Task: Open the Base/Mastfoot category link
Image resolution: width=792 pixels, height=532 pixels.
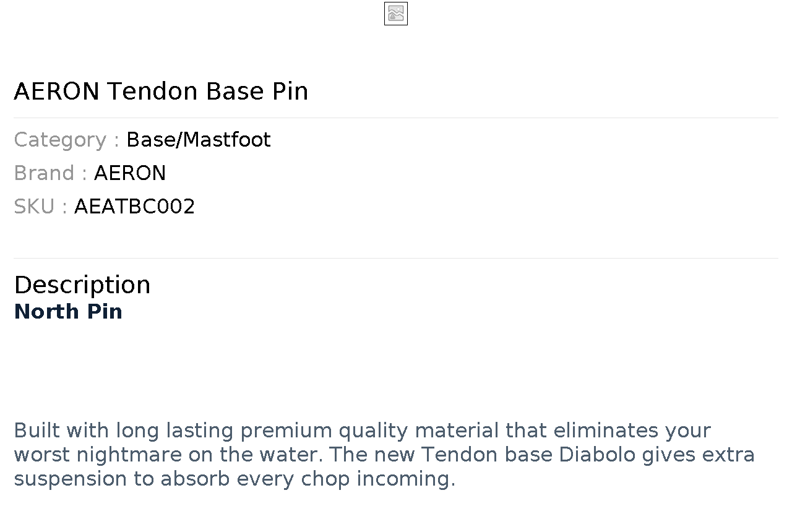Action: 198,140
